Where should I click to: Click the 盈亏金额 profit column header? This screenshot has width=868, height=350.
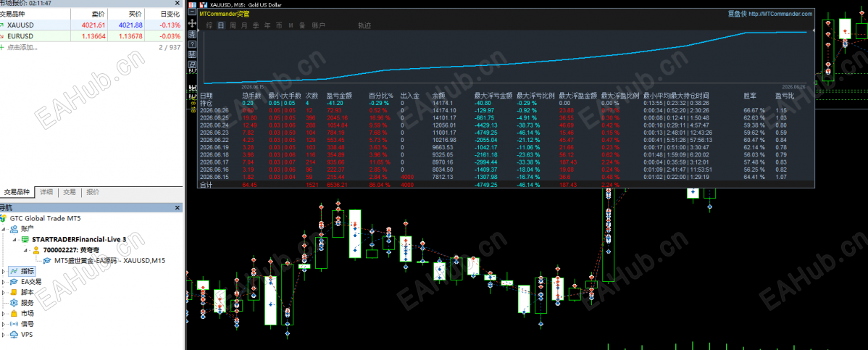[x=339, y=95]
